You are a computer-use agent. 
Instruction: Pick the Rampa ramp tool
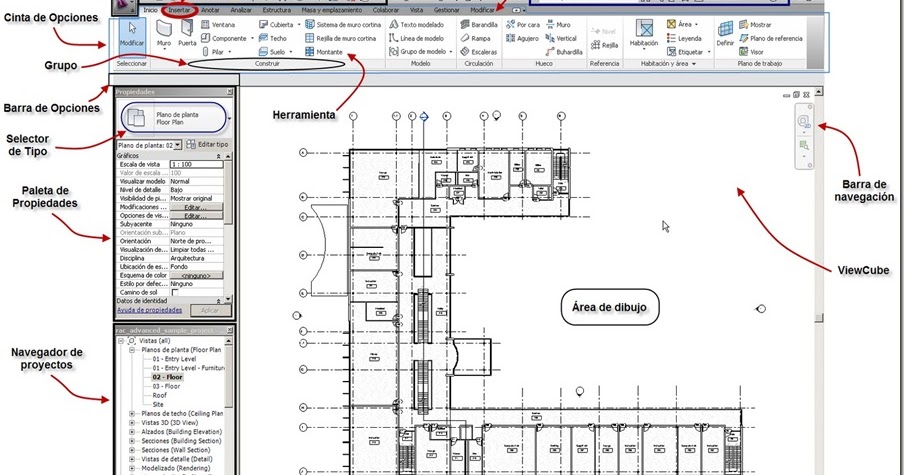click(x=474, y=38)
